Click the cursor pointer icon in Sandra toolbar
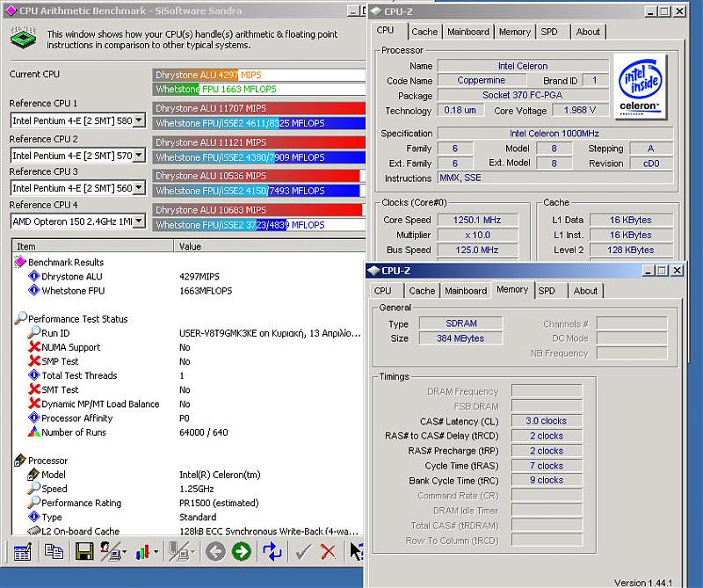703x588 pixels. (x=357, y=552)
